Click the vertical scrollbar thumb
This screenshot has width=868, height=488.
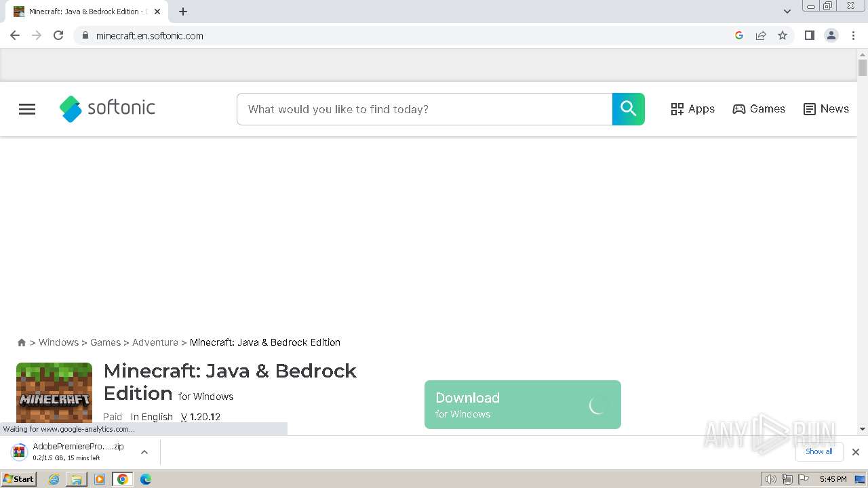coord(863,68)
